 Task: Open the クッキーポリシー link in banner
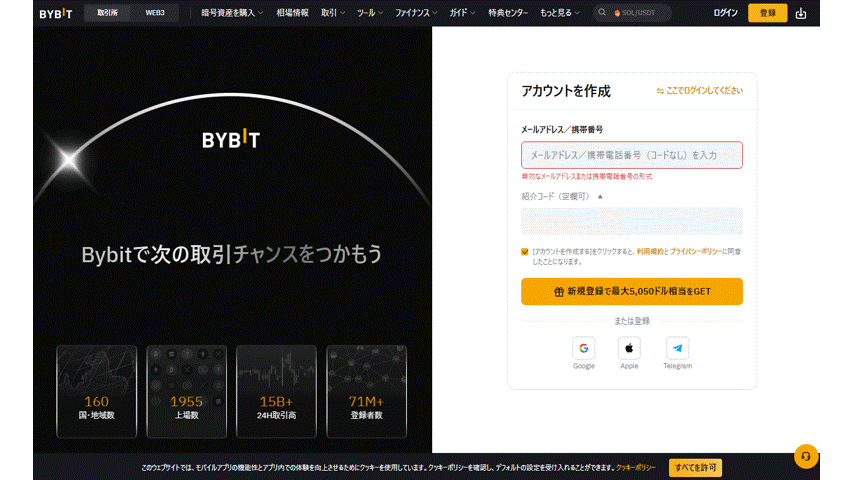(x=636, y=467)
